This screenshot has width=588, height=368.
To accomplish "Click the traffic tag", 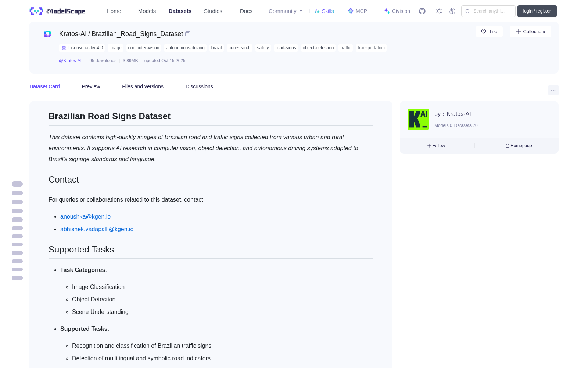I will tap(345, 48).
